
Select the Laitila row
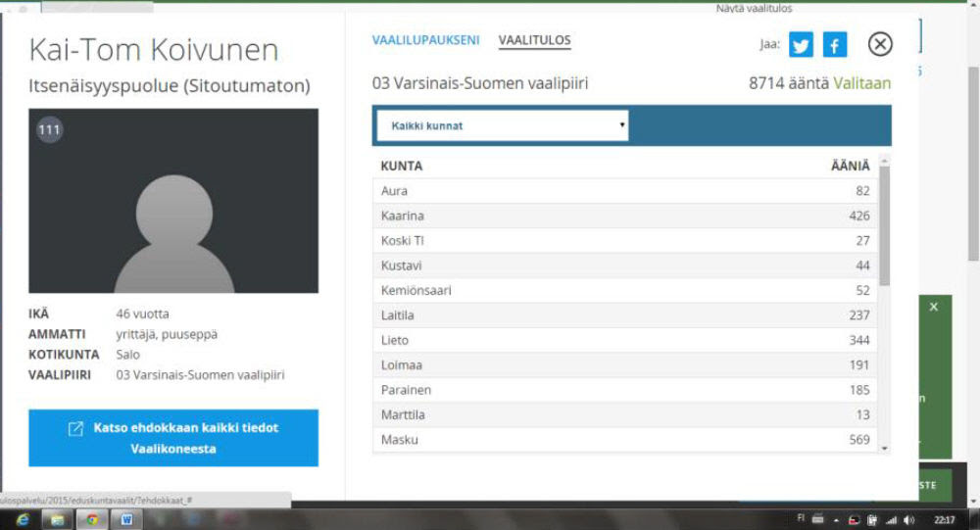point(625,315)
